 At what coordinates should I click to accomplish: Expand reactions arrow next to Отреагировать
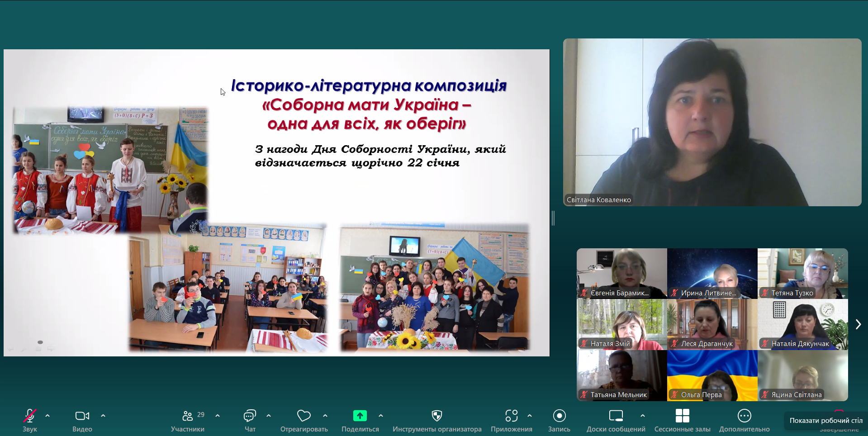[325, 415]
